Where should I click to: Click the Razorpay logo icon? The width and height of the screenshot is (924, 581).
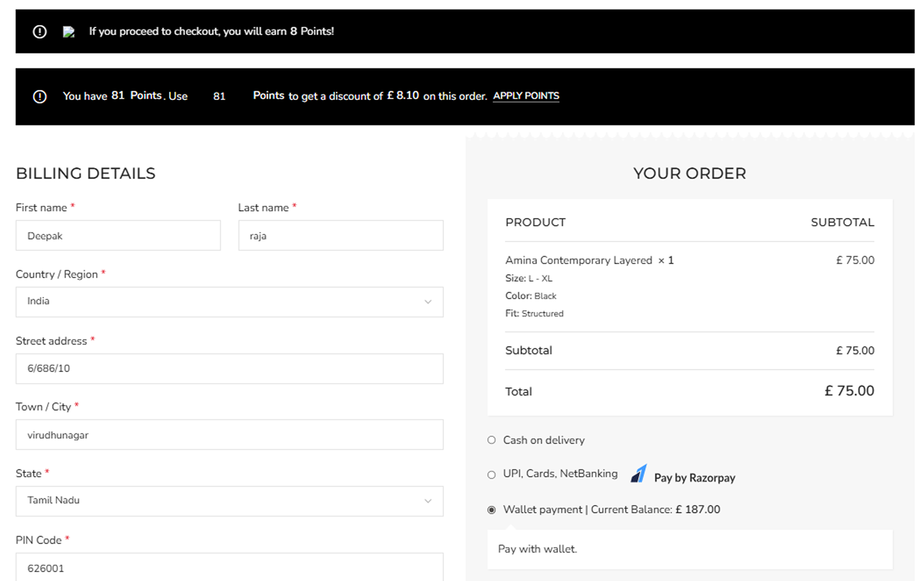[639, 474]
